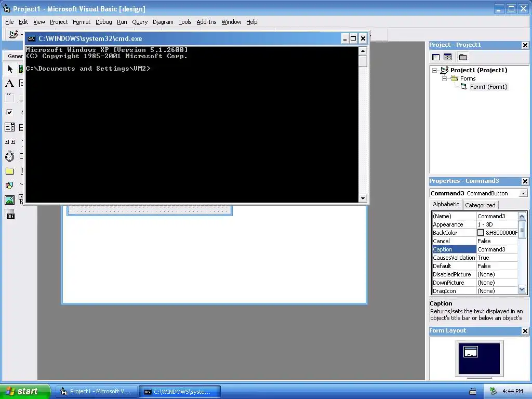The height and width of the screenshot is (399, 532).
Task: Select the DisabledPicture property row
Action: click(475, 274)
